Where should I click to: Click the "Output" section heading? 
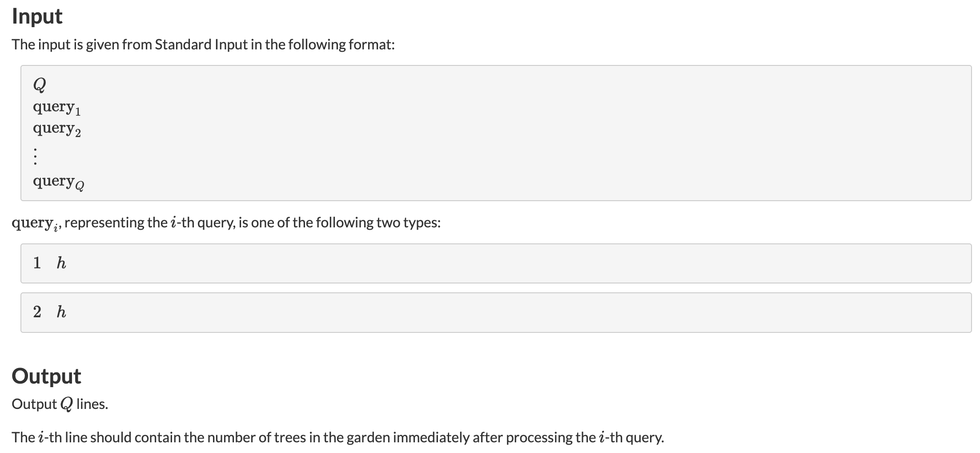point(46,376)
